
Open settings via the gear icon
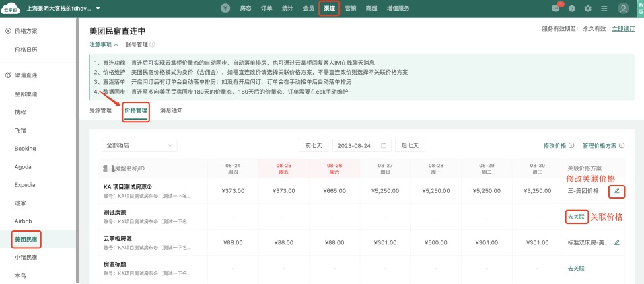pos(588,9)
